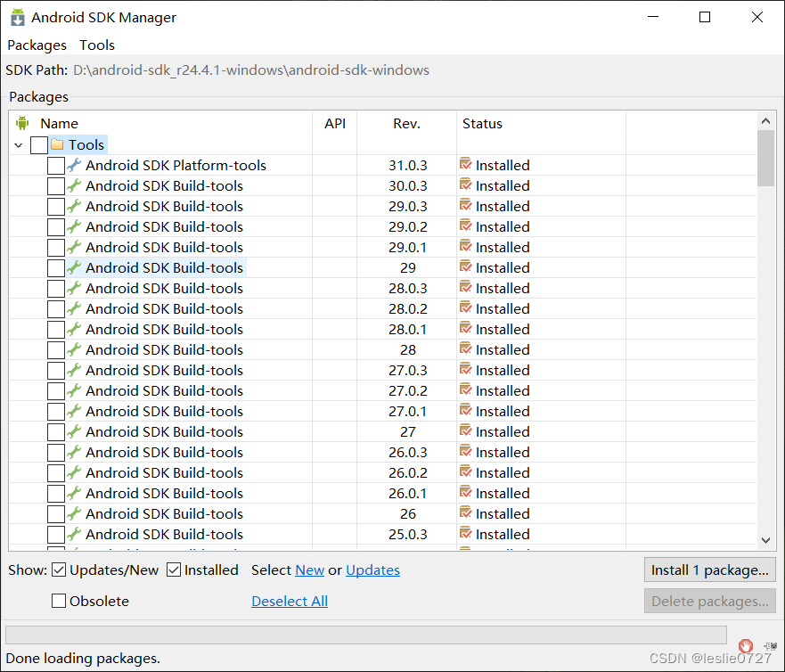Click the installed status icon for revision 26.0.1
Image resolution: width=785 pixels, height=672 pixels.
(x=466, y=493)
